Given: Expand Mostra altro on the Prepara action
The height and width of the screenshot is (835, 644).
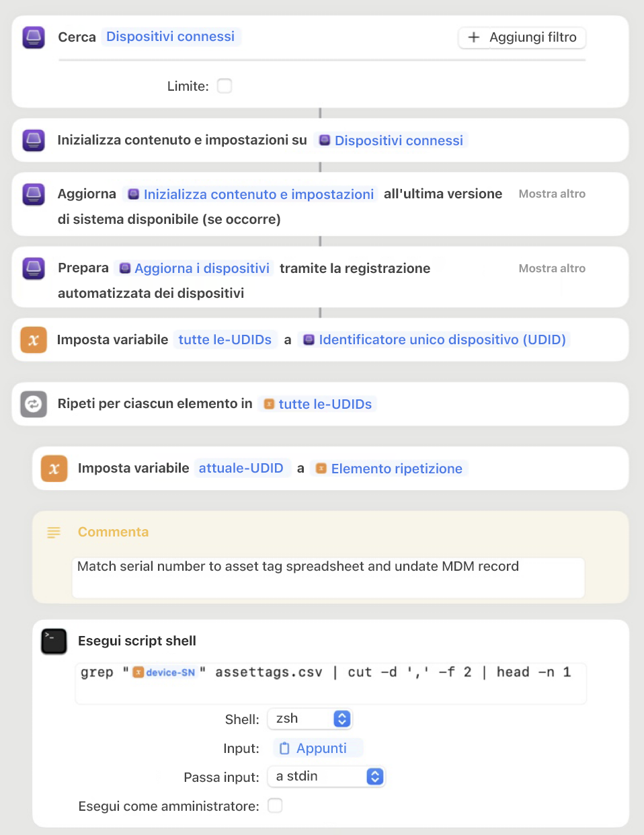Looking at the screenshot, I should point(551,268).
